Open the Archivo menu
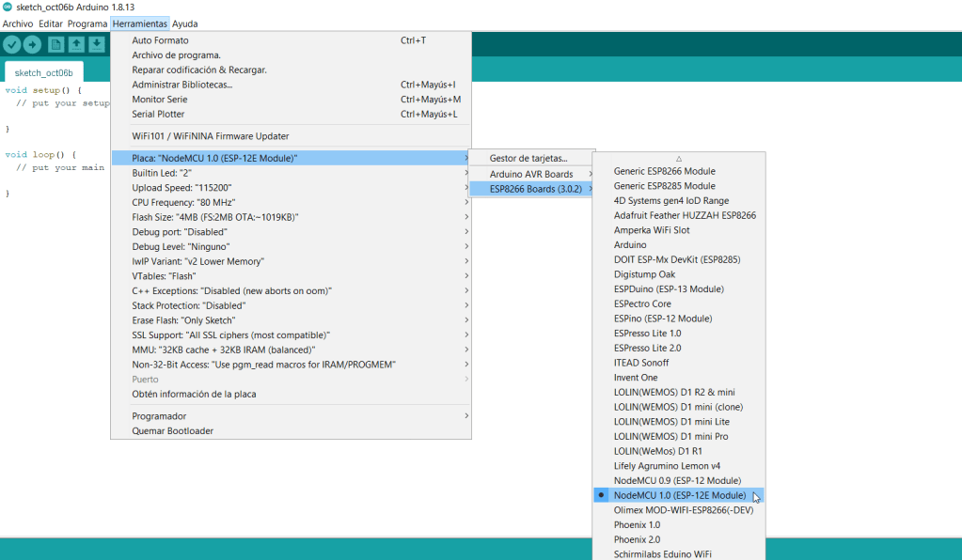 [x=18, y=23]
